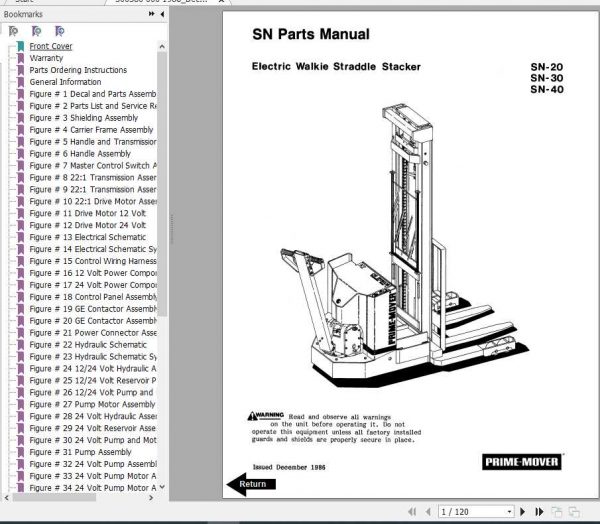Open Figure # 28 24 Volt Hydraulic
Image resolution: width=600 pixels, height=524 pixels.
point(93,416)
